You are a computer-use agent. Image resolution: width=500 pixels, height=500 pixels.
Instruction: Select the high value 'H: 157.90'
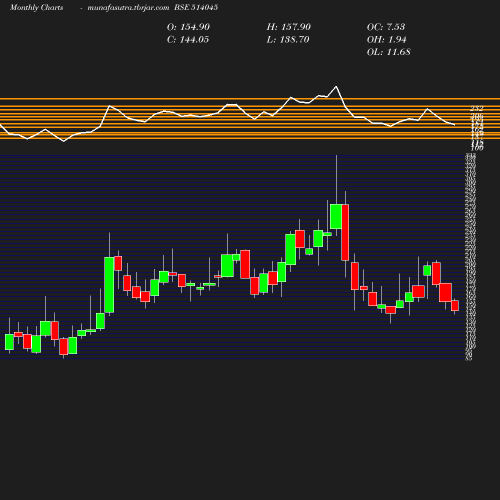289,27
